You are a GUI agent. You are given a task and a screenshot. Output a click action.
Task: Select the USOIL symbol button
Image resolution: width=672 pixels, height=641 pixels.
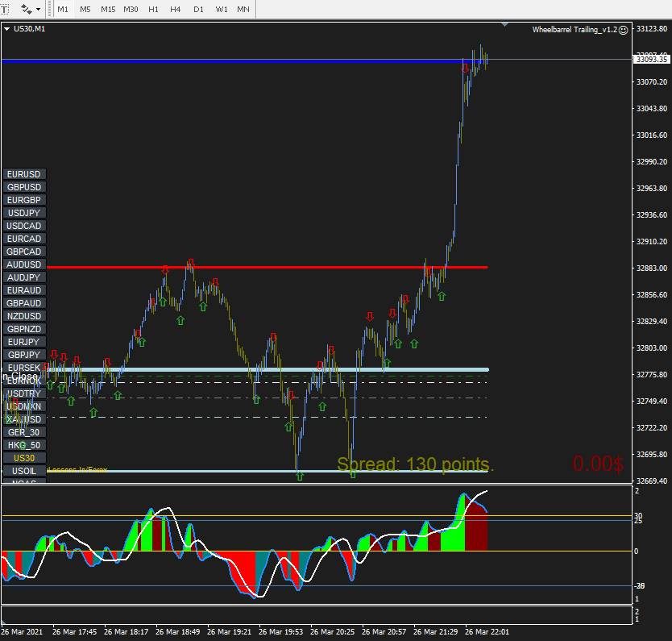pyautogui.click(x=24, y=471)
